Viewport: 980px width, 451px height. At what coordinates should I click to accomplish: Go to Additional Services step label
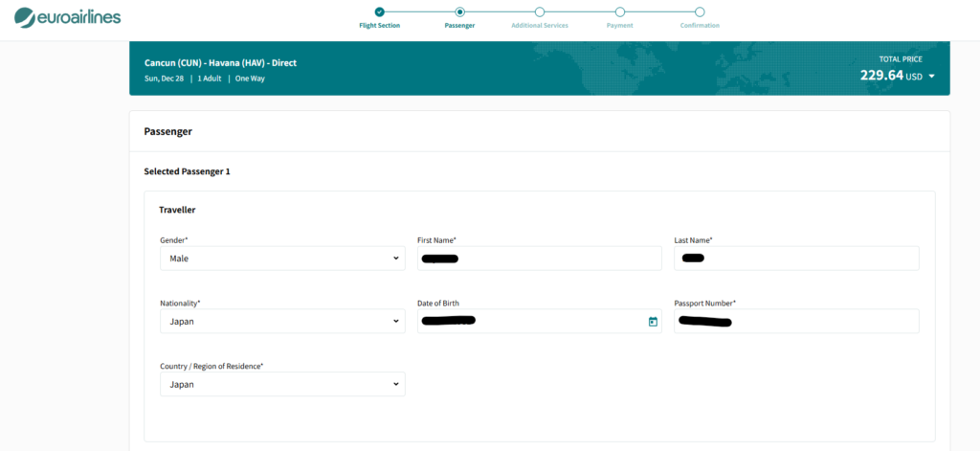point(540,26)
